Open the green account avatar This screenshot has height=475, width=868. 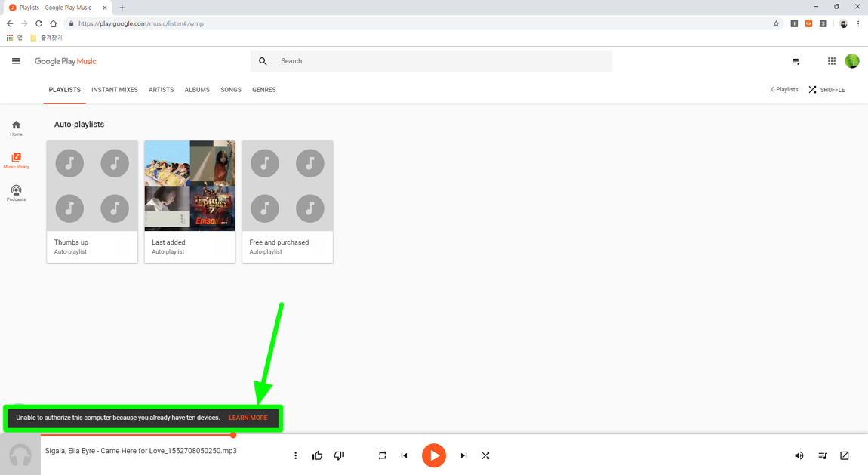coord(852,61)
